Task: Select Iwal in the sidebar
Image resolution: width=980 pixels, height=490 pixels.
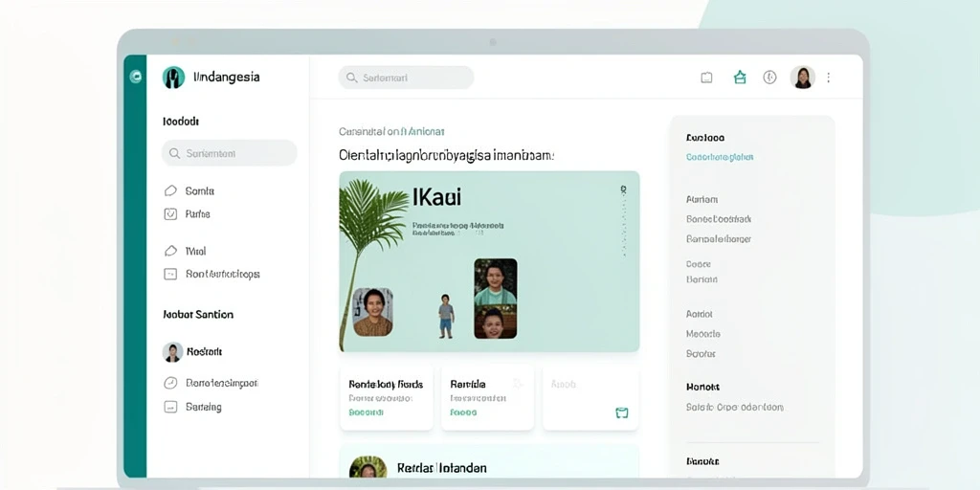Action: [x=195, y=252]
